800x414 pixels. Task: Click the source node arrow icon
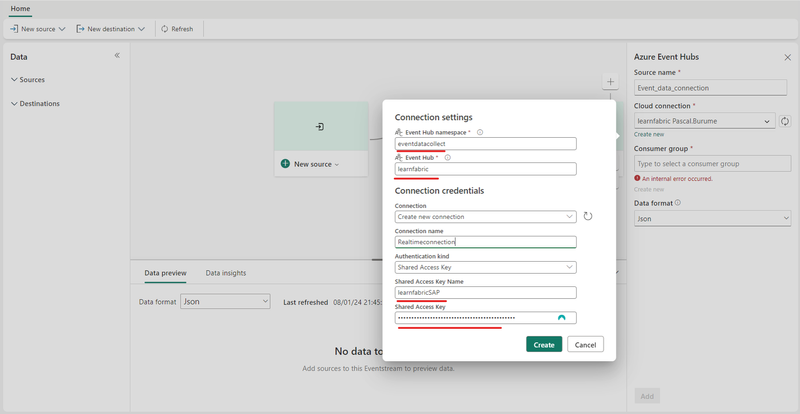click(x=320, y=127)
